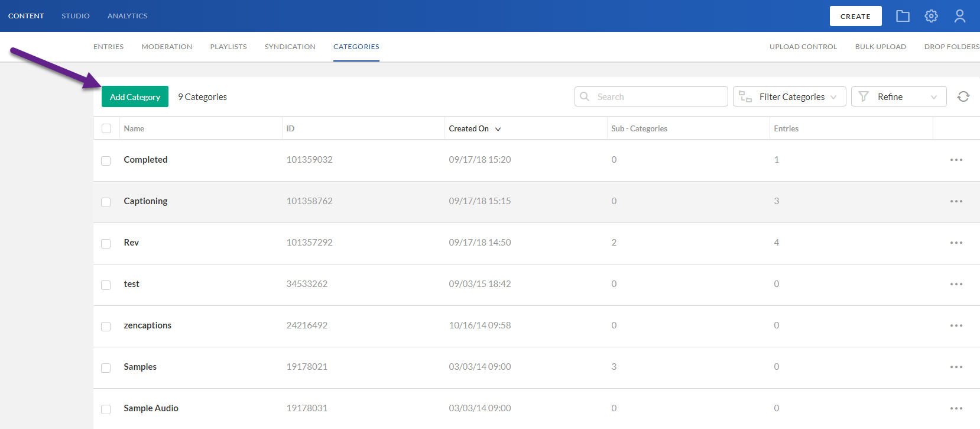The width and height of the screenshot is (980, 429).
Task: Click date 10/16/14 09:58 cell
Action: [480, 325]
